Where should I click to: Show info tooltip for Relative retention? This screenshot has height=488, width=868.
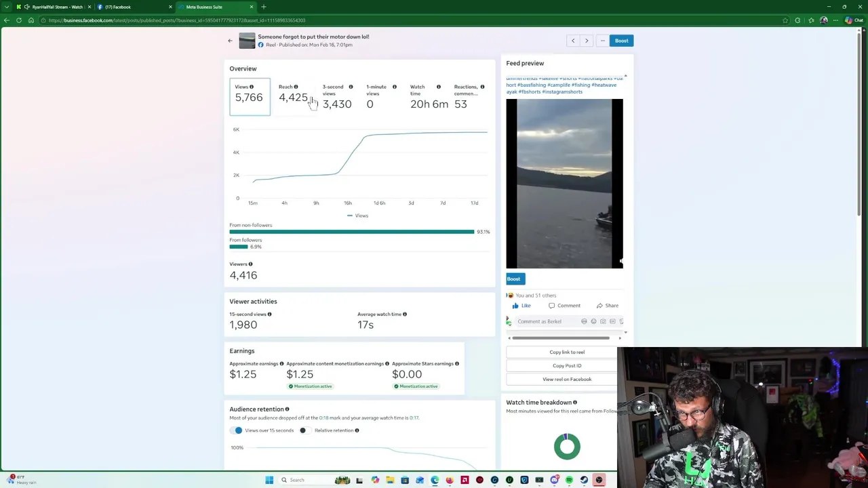coord(357,430)
